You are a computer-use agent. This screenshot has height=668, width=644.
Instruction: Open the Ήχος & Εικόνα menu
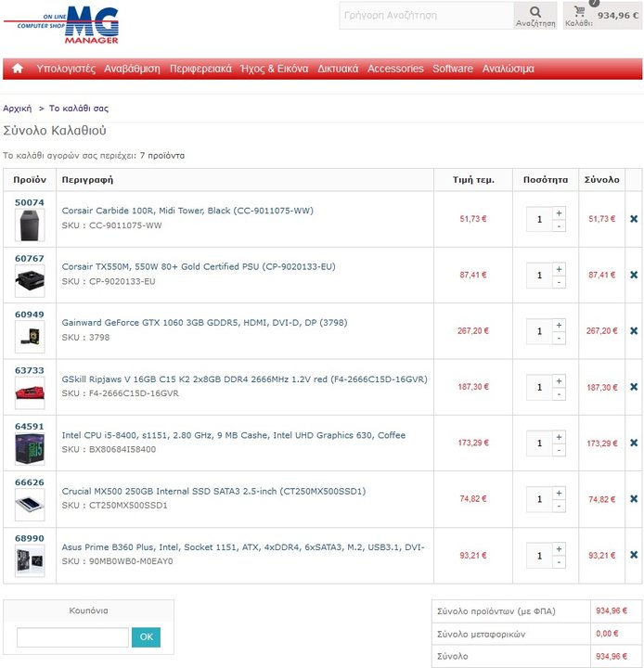pyautogui.click(x=275, y=69)
